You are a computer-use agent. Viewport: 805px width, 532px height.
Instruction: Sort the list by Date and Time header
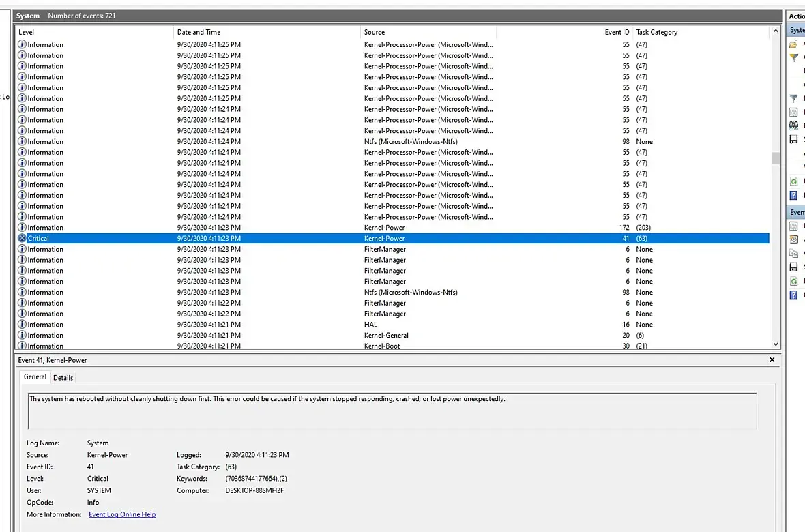click(x=267, y=32)
